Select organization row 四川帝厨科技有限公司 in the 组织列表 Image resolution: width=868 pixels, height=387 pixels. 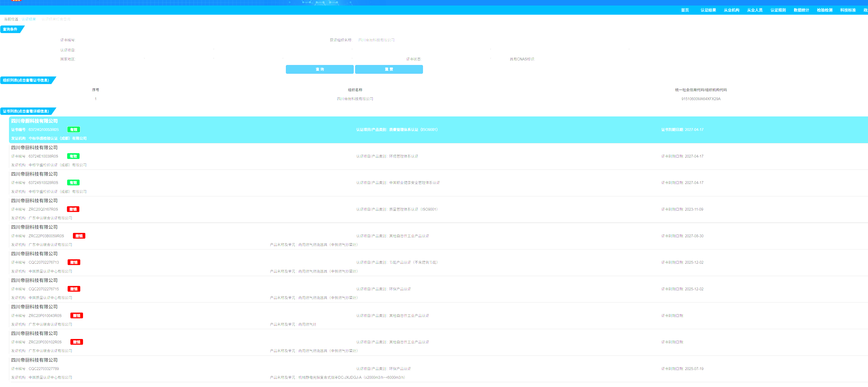coord(355,99)
